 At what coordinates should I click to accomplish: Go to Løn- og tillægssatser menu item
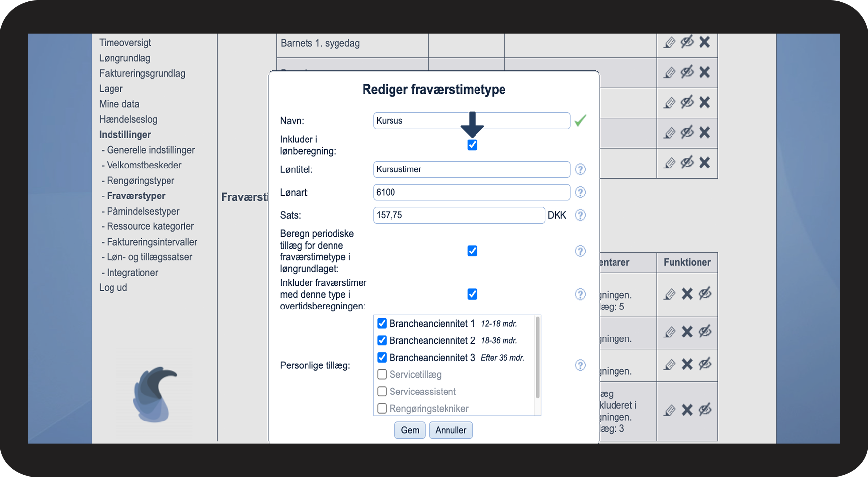149,257
